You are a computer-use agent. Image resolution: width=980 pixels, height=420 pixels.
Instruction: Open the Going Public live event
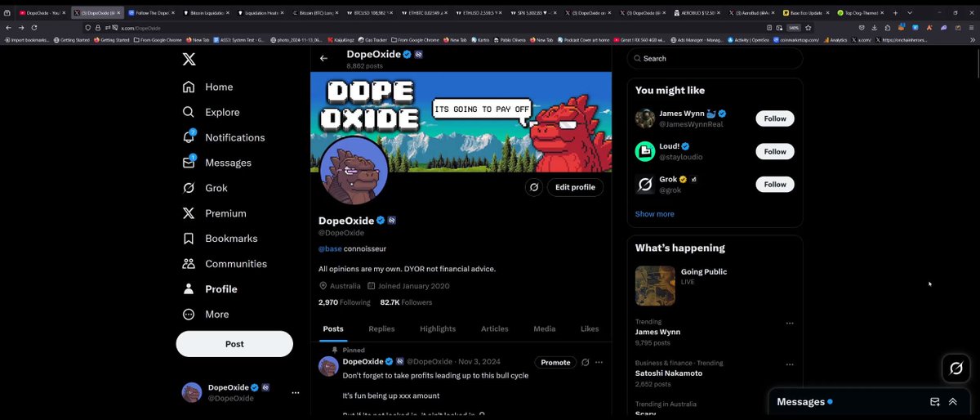coord(715,286)
